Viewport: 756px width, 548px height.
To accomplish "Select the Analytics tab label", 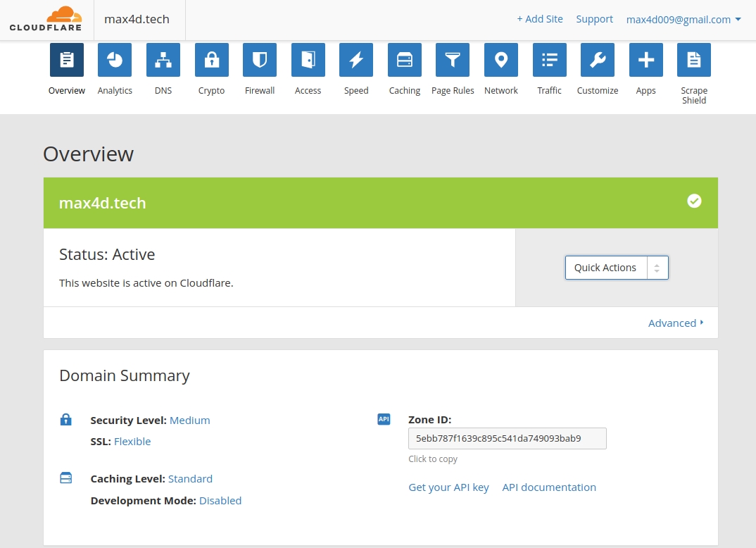I will 115,91.
